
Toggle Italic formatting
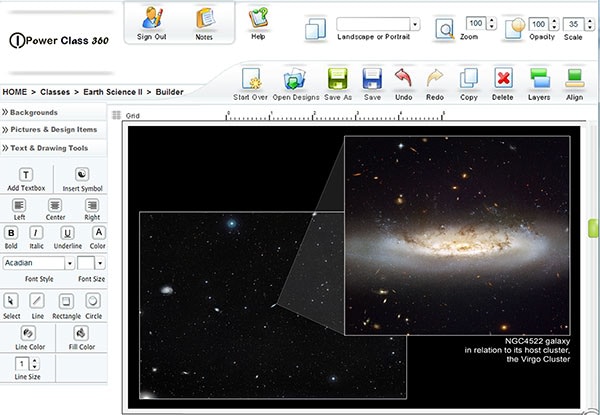(36, 233)
